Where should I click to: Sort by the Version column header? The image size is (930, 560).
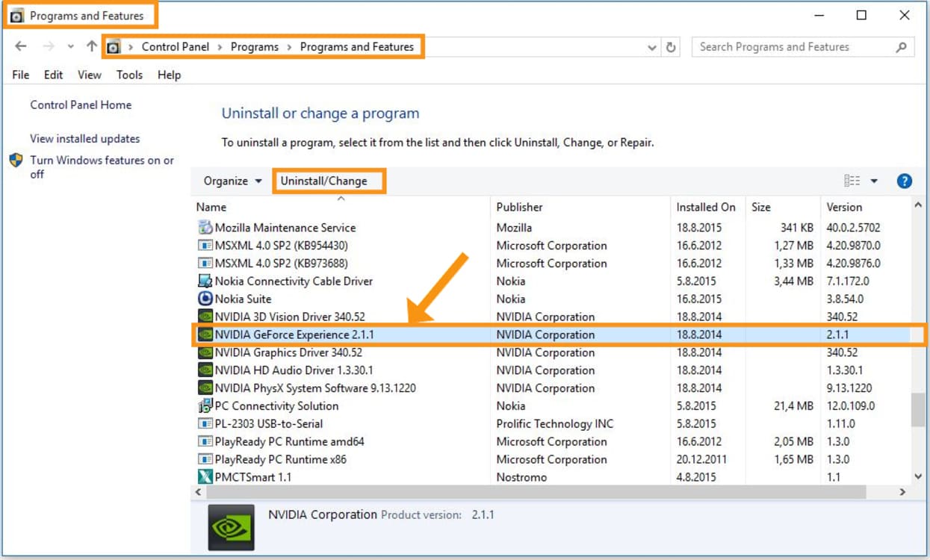(x=844, y=207)
